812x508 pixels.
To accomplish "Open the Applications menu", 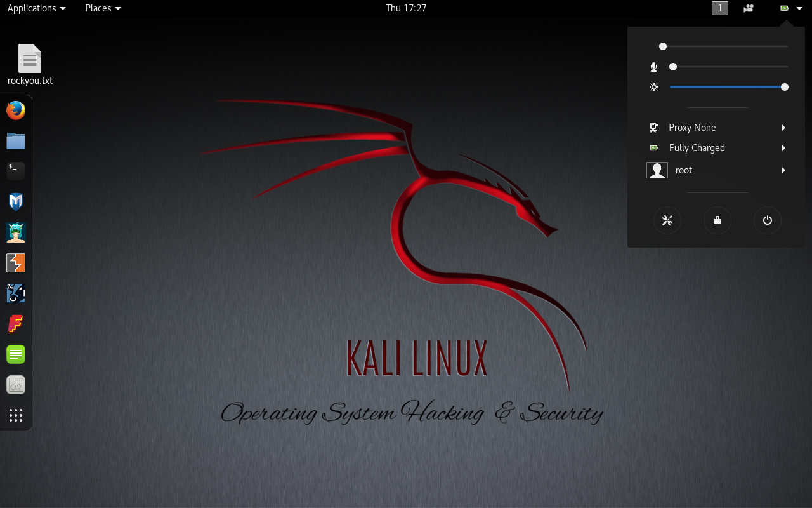I will tap(36, 8).
